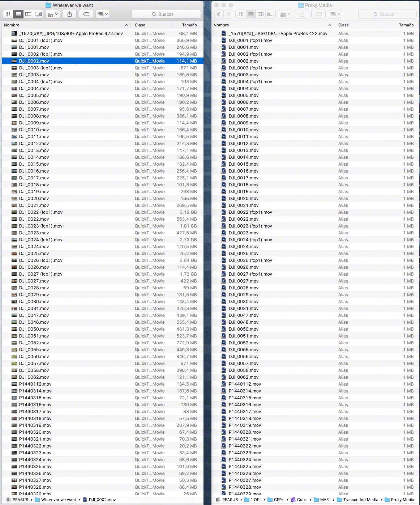This screenshot has height=505, width=420.
Task: Switch Proxy Media window to column view
Action: [x=261, y=14]
